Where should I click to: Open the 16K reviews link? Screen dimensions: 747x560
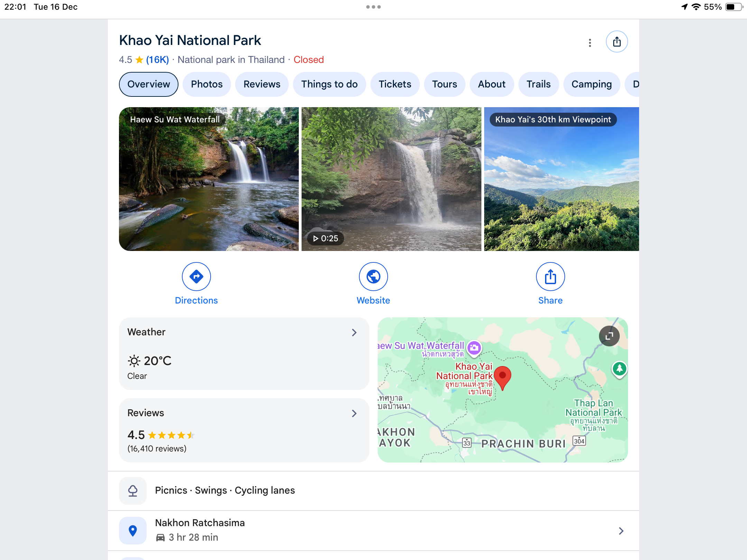click(157, 60)
